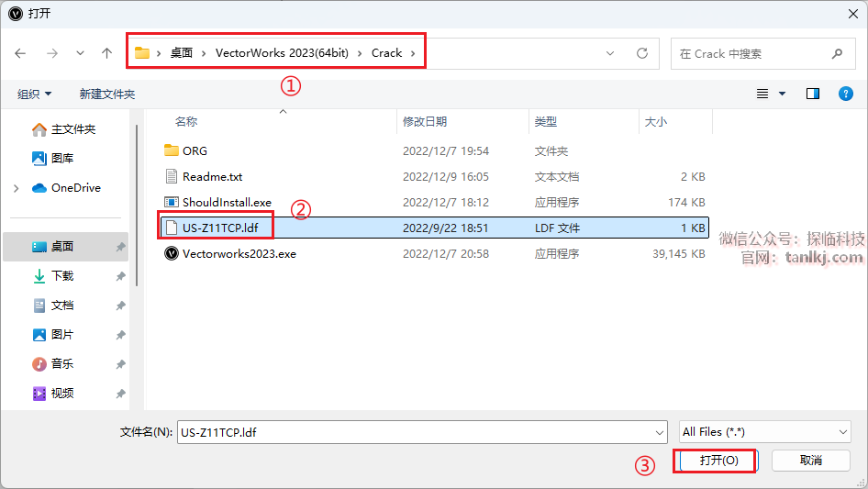Screen dimensions: 868x489
Task: Open view options dropdown arrow
Action: point(782,94)
